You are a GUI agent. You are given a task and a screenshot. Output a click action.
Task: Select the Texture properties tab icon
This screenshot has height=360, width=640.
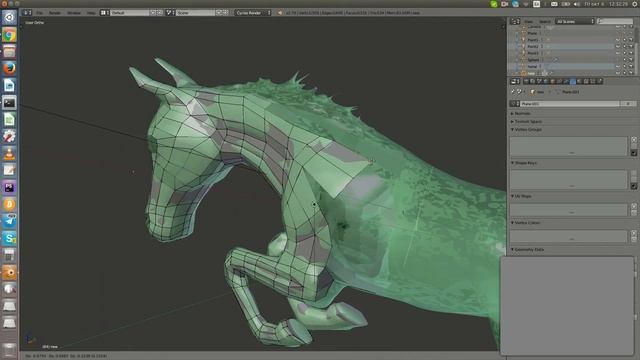point(586,81)
